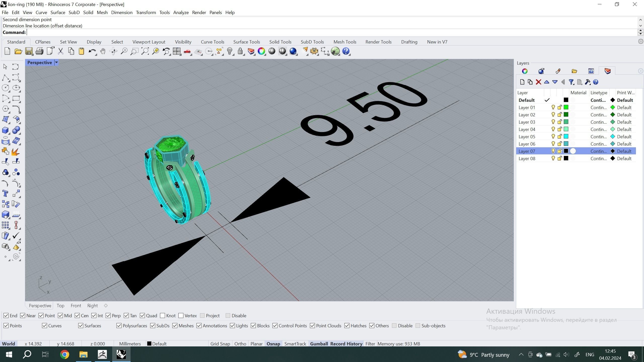Click New Layer icon in Layers panel
644x362 pixels.
[522, 82]
